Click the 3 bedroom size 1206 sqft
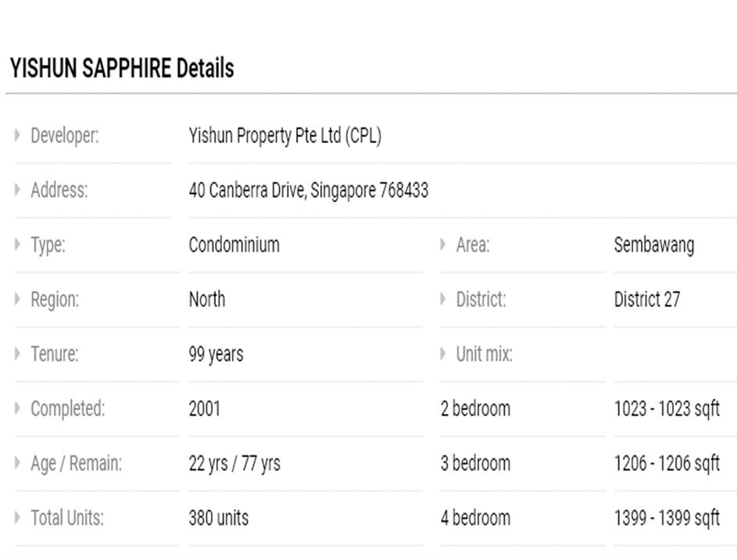This screenshot has width=737, height=560. point(666,464)
